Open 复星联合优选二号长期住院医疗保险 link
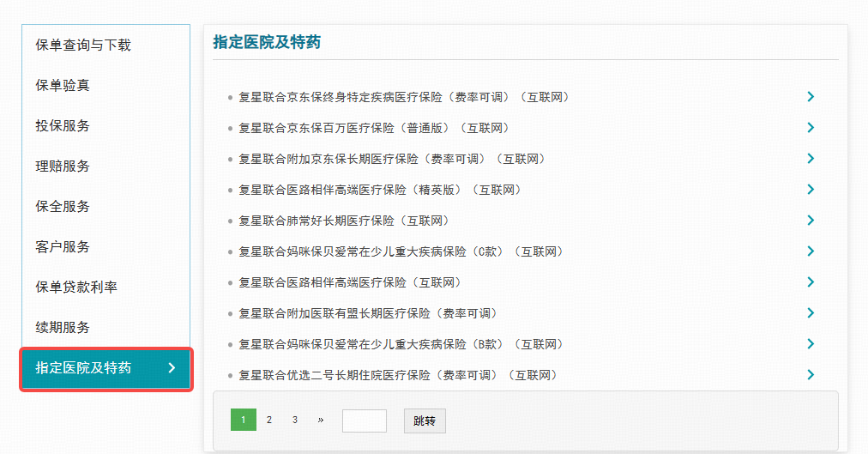This screenshot has width=868, height=454. [399, 375]
